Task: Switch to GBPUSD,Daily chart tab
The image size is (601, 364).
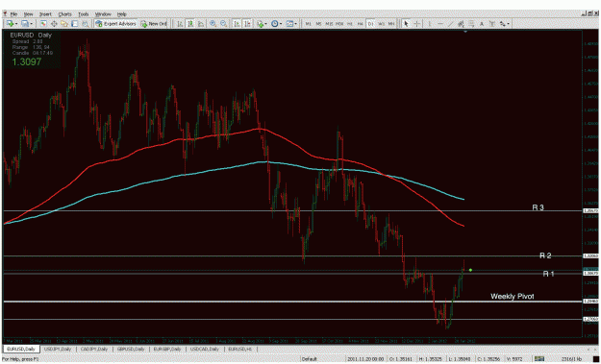Action: click(131, 349)
